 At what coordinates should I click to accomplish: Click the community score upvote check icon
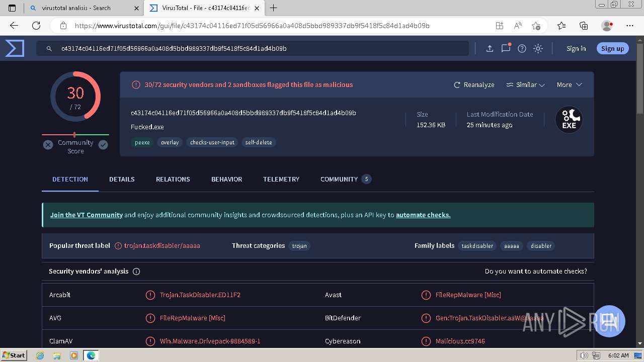click(x=103, y=145)
